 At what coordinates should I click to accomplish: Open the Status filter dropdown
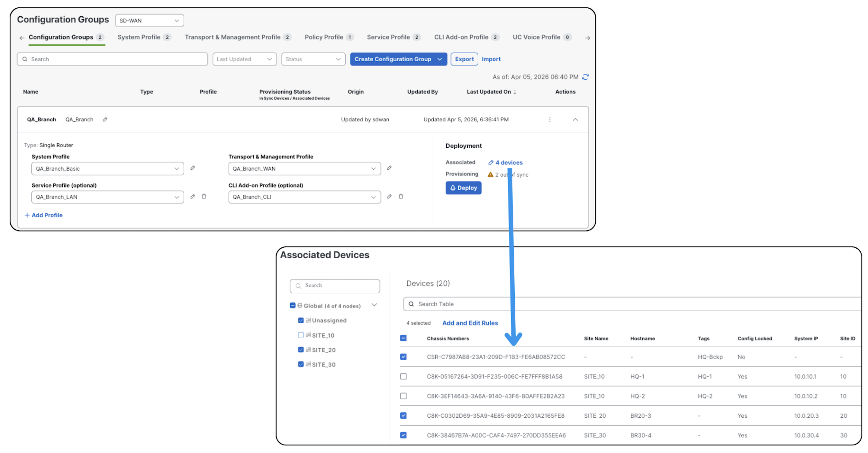[x=313, y=59]
